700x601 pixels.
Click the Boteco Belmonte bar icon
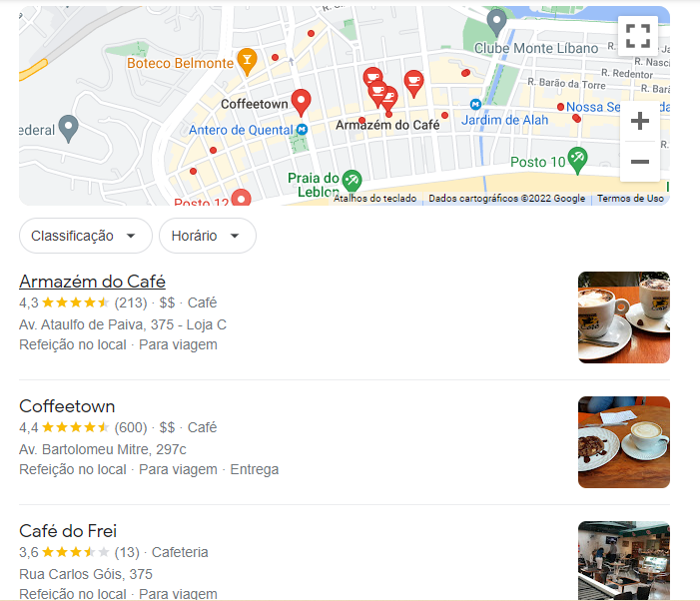(247, 62)
